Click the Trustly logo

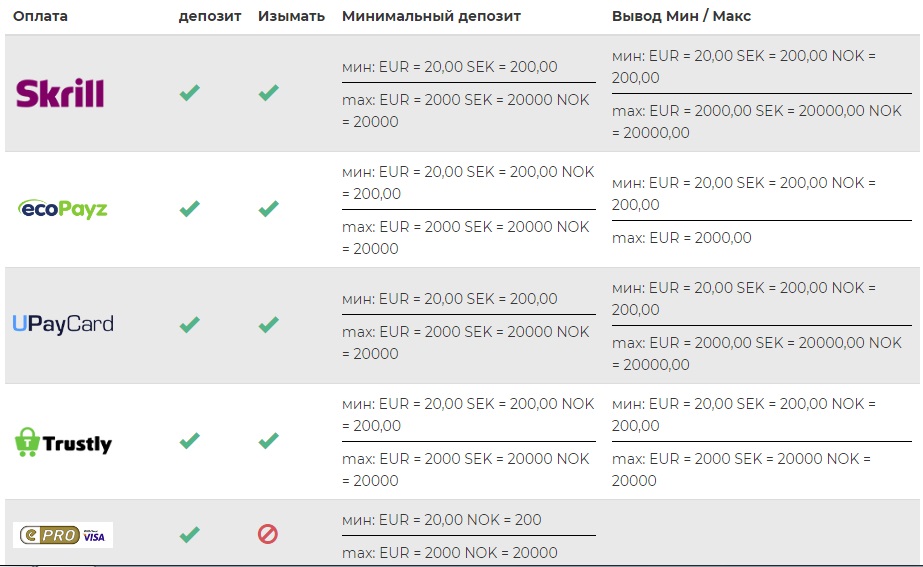point(63,442)
